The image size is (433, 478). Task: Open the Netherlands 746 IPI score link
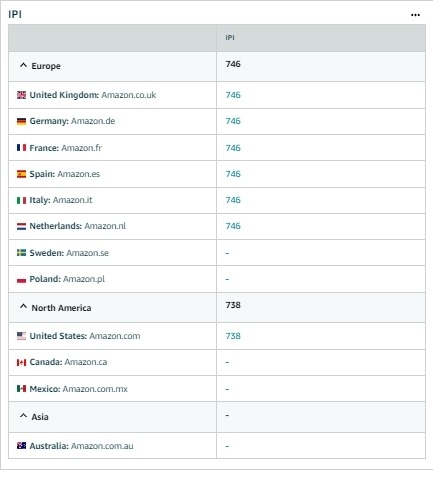click(233, 226)
